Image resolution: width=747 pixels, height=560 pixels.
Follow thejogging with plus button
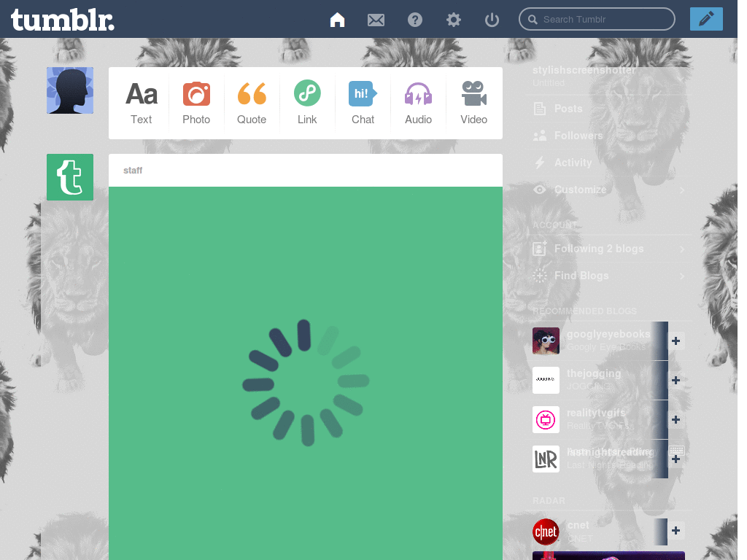676,381
